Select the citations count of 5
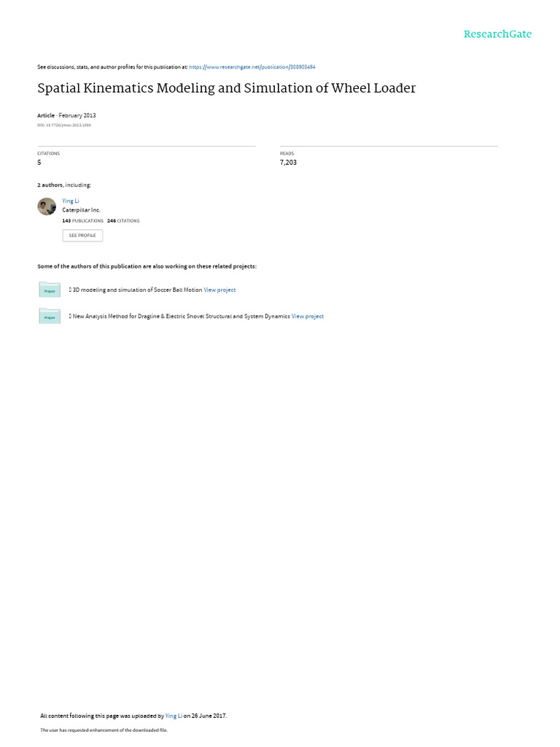This screenshot has width=560, height=747. [39, 163]
